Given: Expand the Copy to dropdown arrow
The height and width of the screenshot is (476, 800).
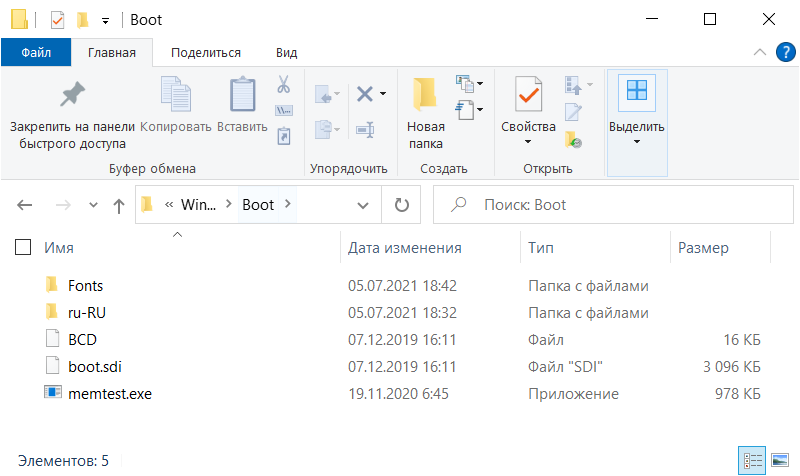Looking at the screenshot, I should click(x=337, y=129).
